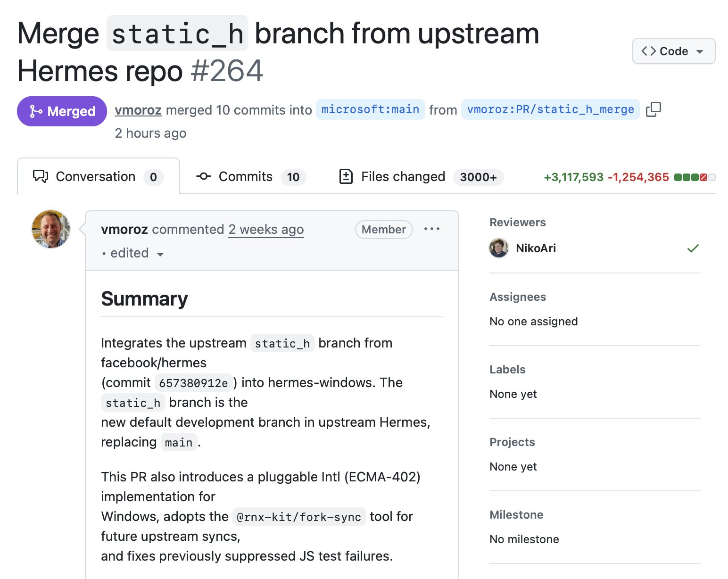Viewport: 728px width, 579px height.
Task: Click the '2 hours ago' merge time
Action: click(x=150, y=133)
